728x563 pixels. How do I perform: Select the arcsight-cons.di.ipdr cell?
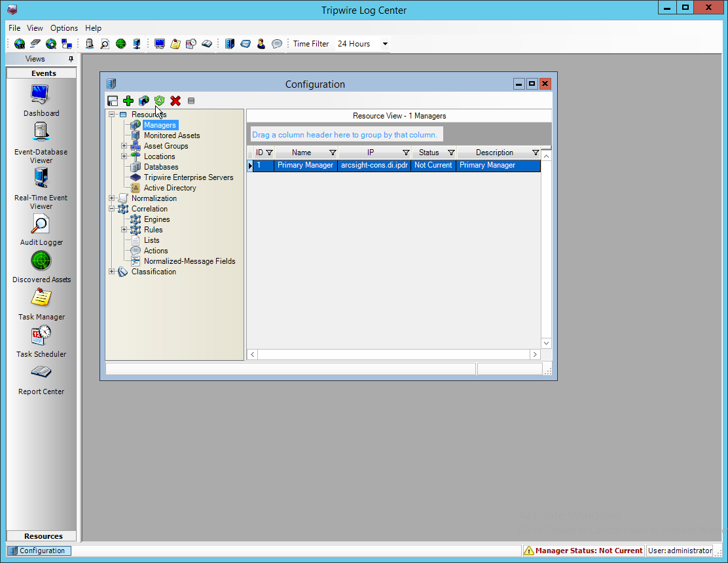[374, 165]
